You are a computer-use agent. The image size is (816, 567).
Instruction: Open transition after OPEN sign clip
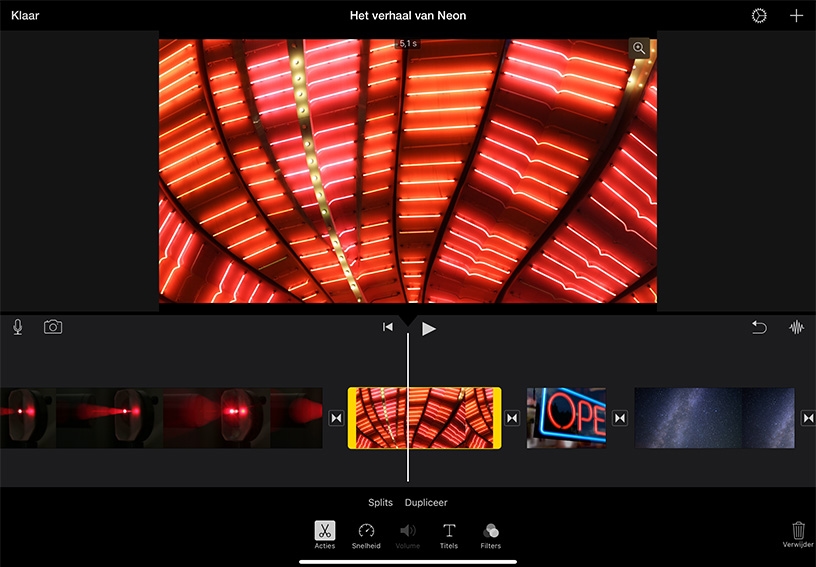click(620, 418)
